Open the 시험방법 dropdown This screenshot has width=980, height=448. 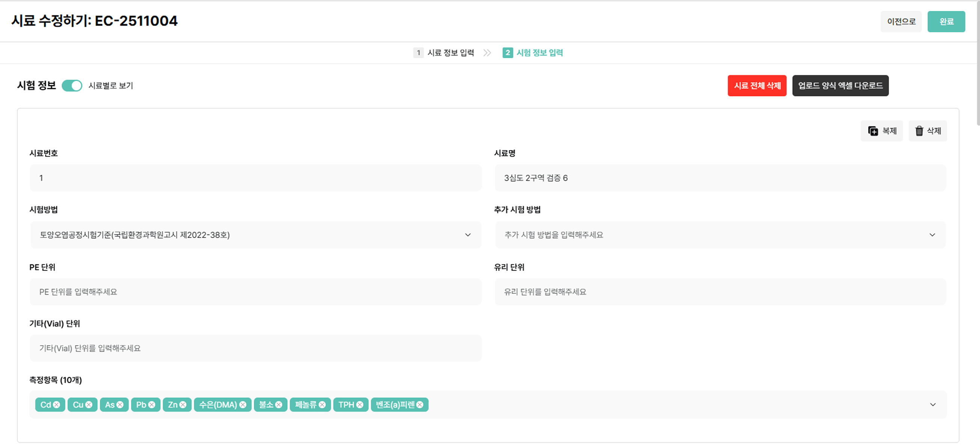(x=256, y=235)
